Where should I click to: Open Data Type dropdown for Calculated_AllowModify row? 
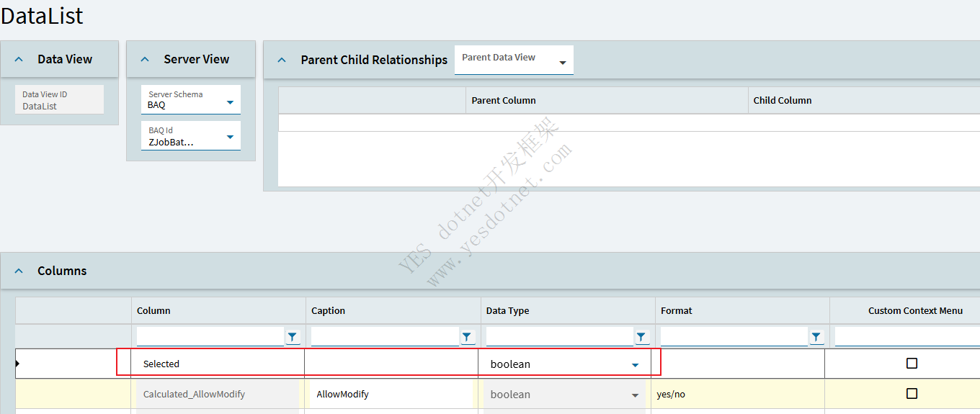pyautogui.click(x=635, y=395)
